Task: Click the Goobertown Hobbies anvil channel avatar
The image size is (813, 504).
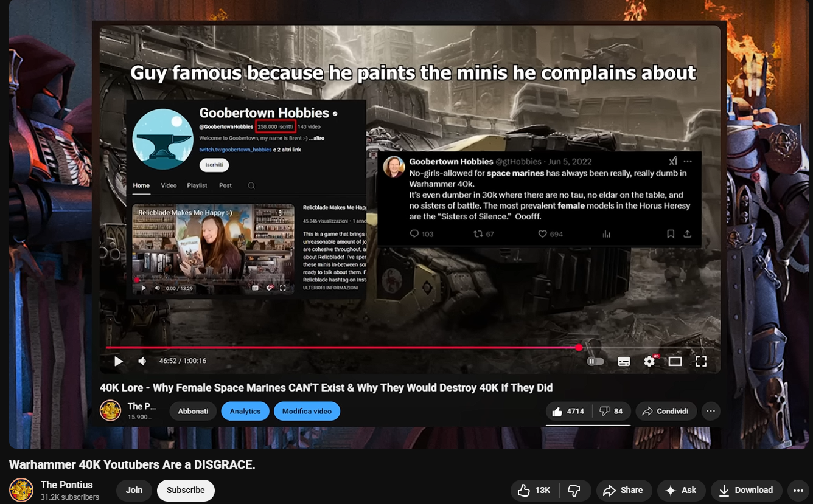Action: coord(162,139)
